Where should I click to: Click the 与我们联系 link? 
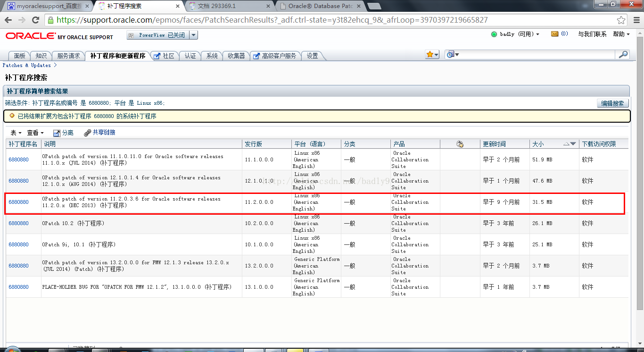(592, 34)
